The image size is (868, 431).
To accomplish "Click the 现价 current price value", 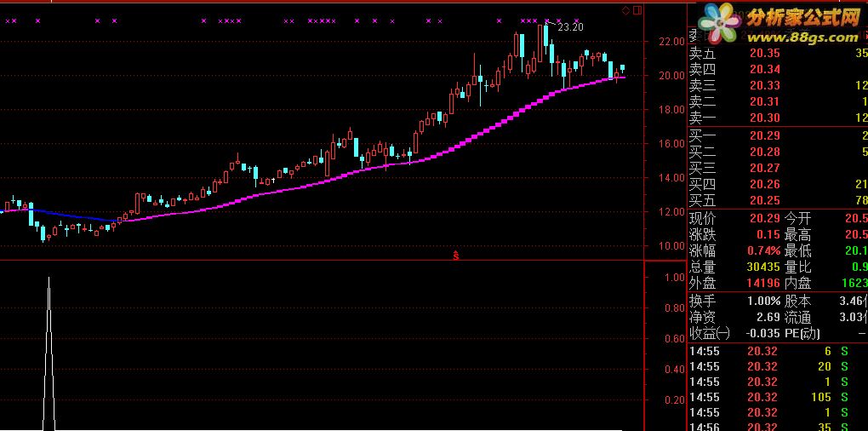I will [764, 218].
